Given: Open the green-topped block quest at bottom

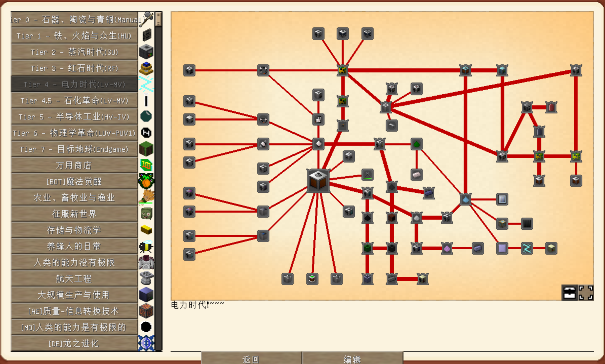Looking at the screenshot, I should [312, 279].
